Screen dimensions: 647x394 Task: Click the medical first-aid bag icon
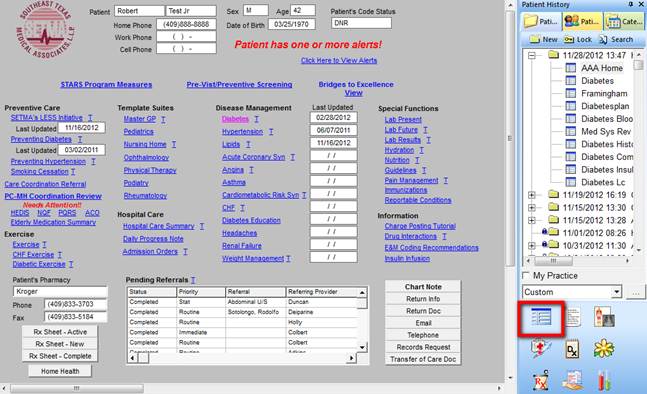point(541,349)
